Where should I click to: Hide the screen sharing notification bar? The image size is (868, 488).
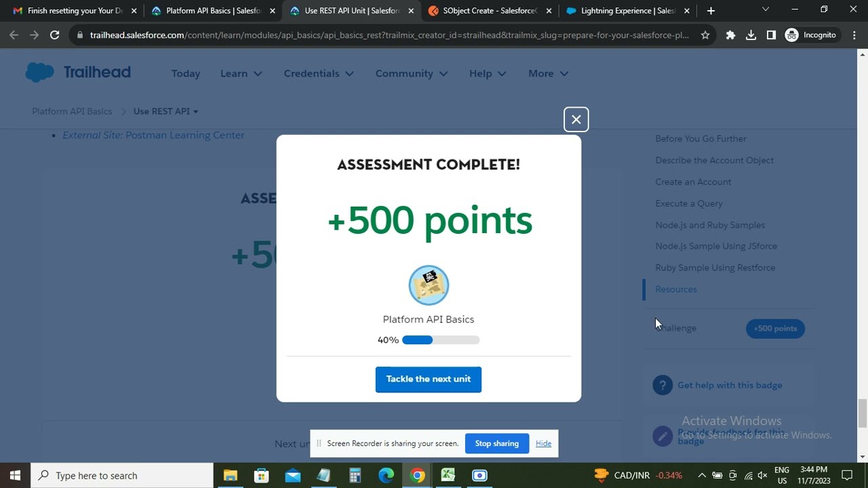pyautogui.click(x=543, y=443)
